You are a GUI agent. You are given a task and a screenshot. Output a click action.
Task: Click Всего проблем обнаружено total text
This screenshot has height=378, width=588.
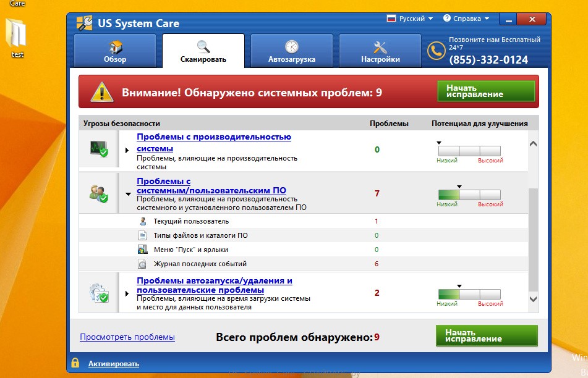tap(298, 337)
